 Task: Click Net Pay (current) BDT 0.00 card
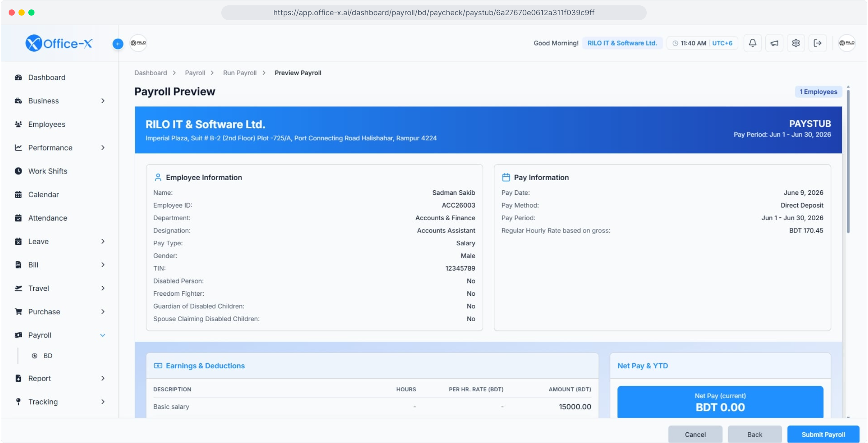tap(720, 402)
